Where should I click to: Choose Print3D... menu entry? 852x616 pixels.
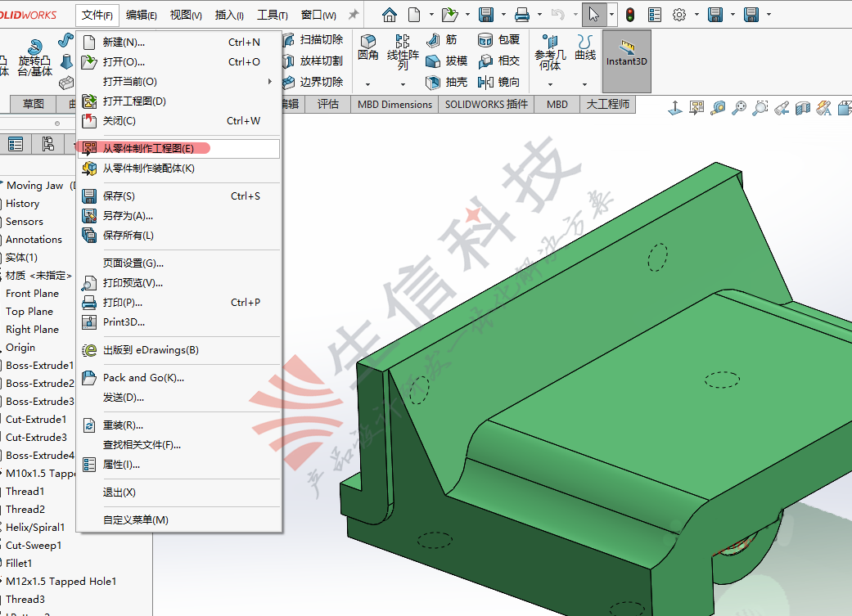179,322
